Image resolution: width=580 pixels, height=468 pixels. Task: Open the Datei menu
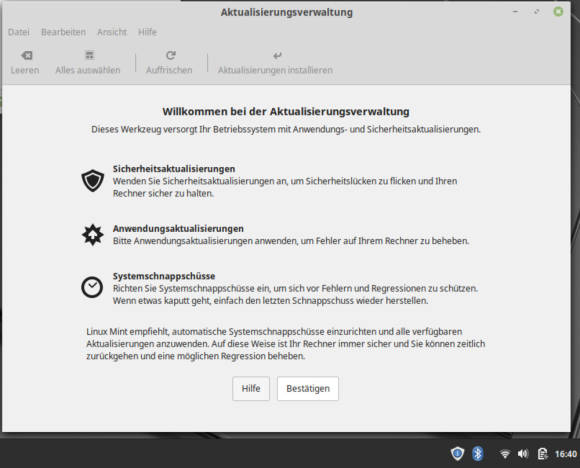click(18, 32)
